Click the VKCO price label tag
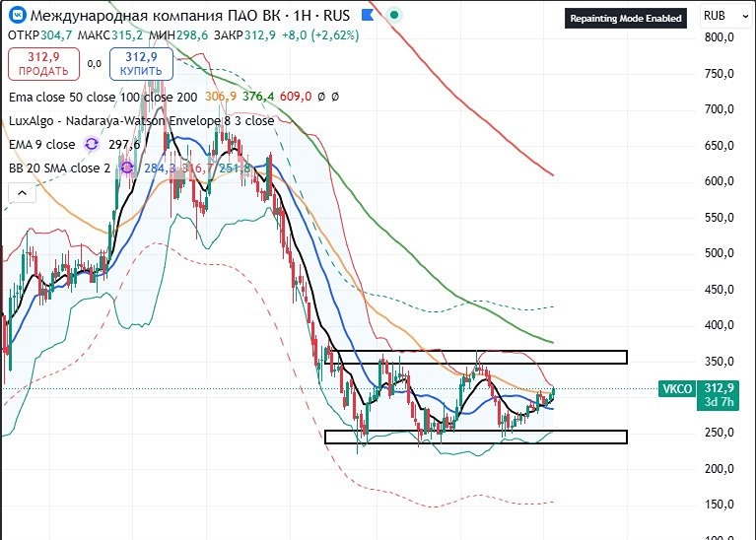Screen dimensions: 756x540 pos(677,388)
